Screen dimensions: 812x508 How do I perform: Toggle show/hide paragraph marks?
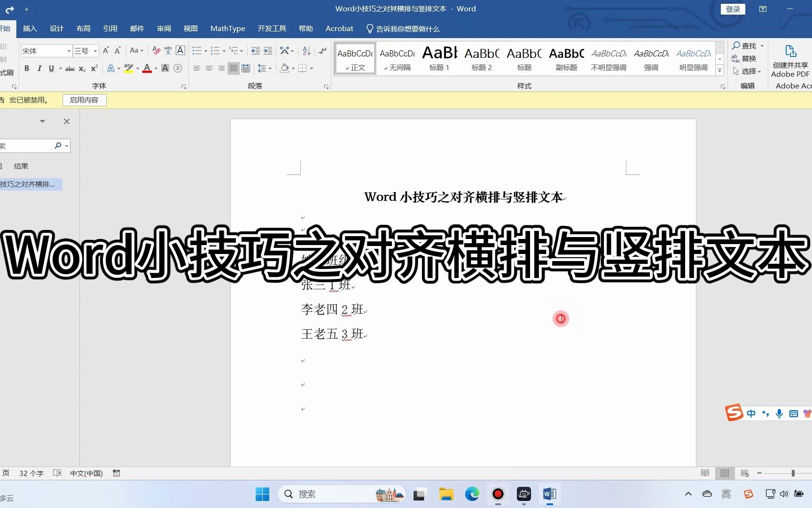(322, 51)
